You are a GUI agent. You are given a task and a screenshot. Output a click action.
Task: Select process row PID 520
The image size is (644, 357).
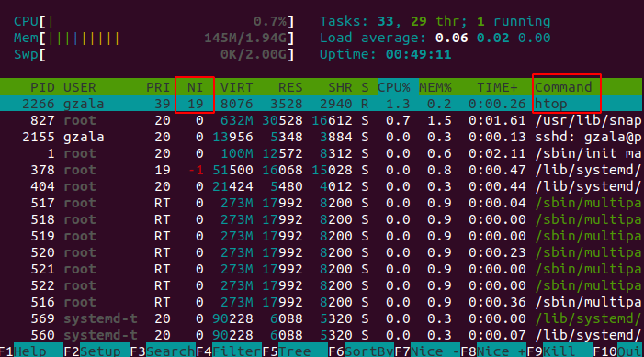(322, 252)
